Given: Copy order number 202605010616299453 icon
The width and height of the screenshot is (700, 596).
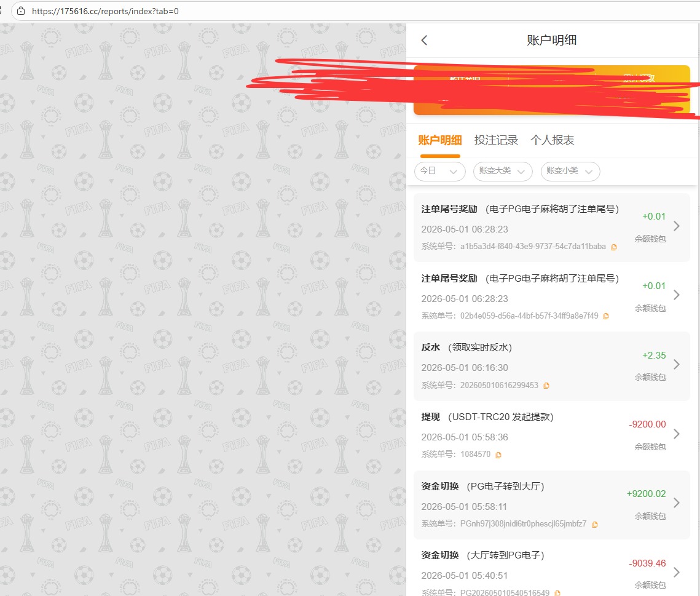Looking at the screenshot, I should [x=546, y=386].
